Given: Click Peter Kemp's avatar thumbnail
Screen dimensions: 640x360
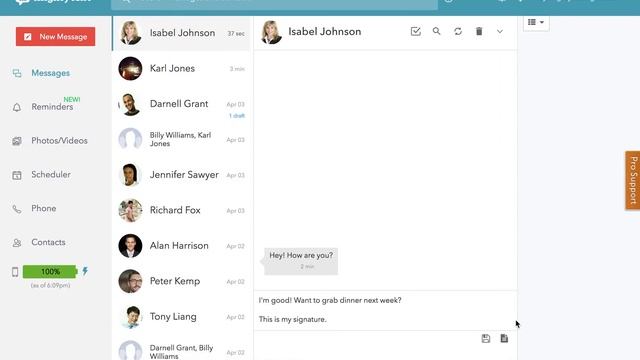Looking at the screenshot, I should [x=130, y=281].
